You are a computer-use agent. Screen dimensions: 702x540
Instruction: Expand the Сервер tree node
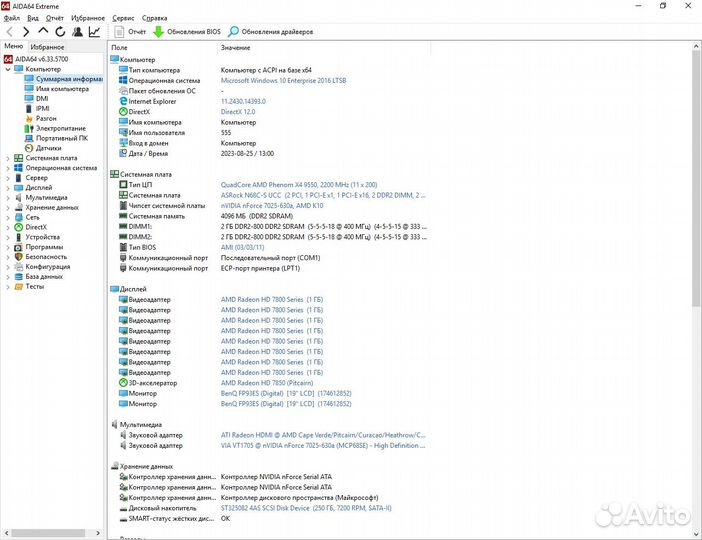8,178
